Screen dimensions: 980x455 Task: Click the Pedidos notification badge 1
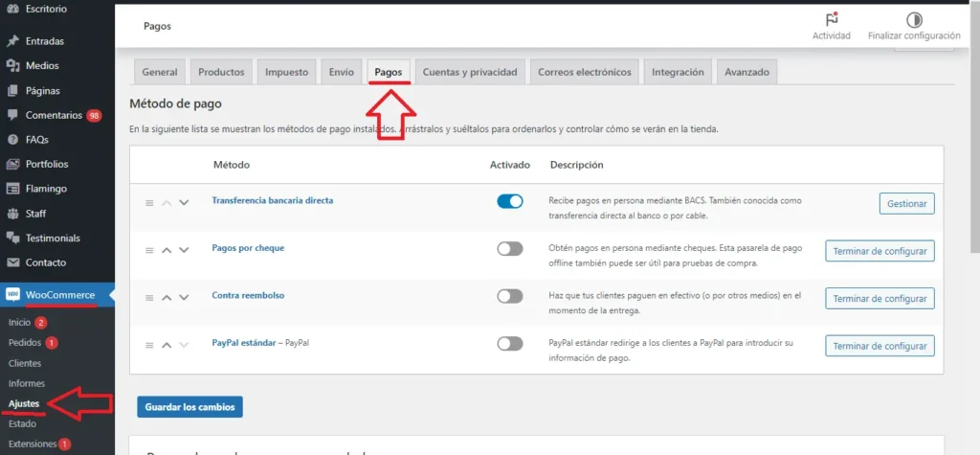pyautogui.click(x=52, y=343)
